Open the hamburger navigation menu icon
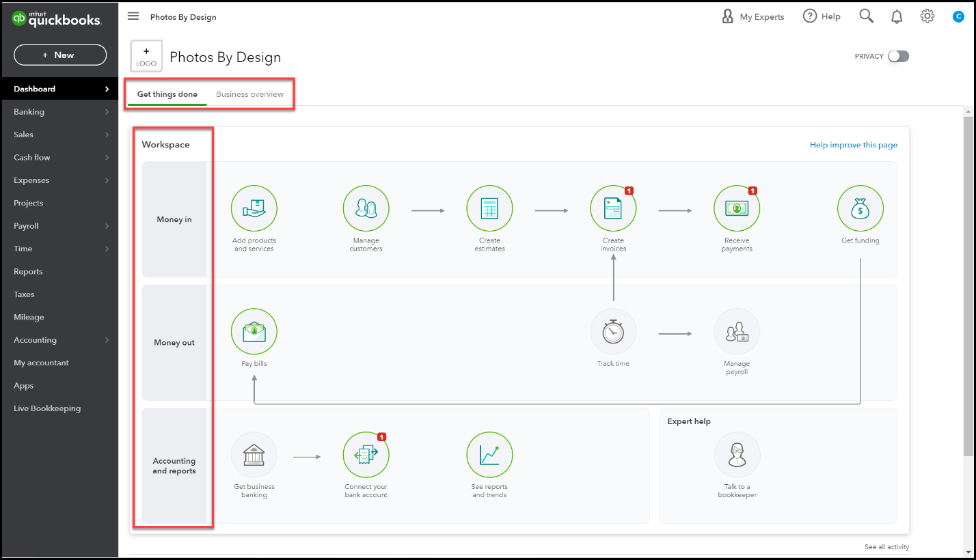Screen dimensions: 976x560 (133, 16)
